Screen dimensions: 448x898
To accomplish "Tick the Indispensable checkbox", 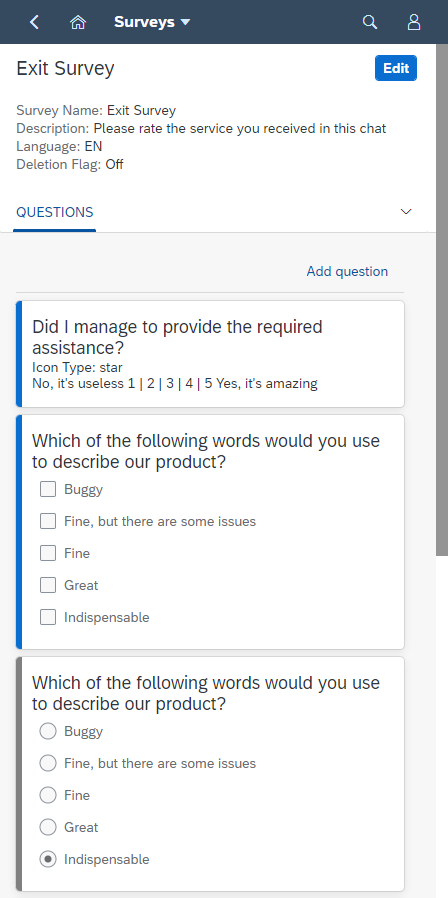I will point(48,617).
